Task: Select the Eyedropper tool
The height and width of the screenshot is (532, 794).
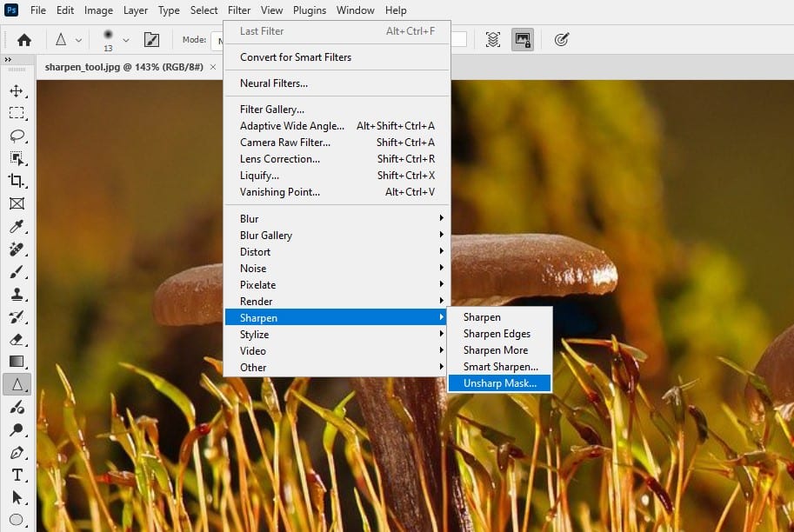Action: [x=17, y=227]
